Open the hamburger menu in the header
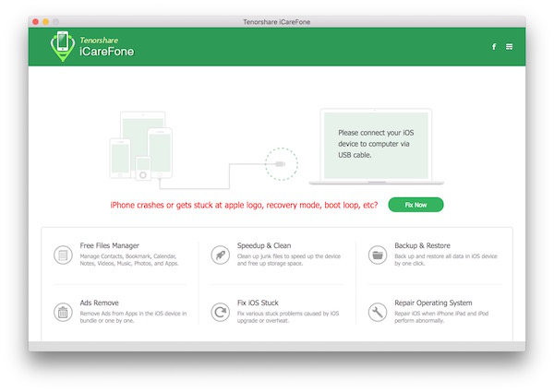 [510, 46]
